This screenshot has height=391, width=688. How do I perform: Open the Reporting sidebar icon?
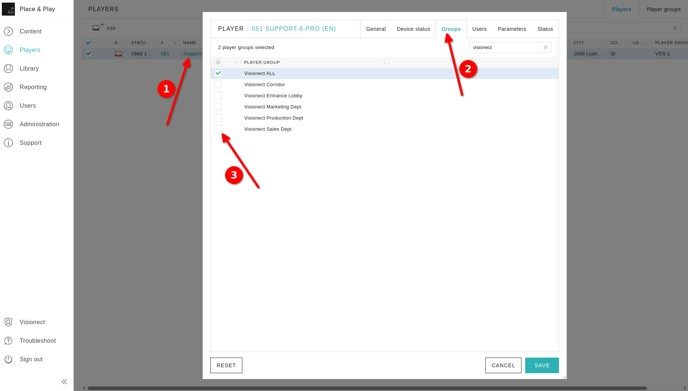click(x=8, y=87)
